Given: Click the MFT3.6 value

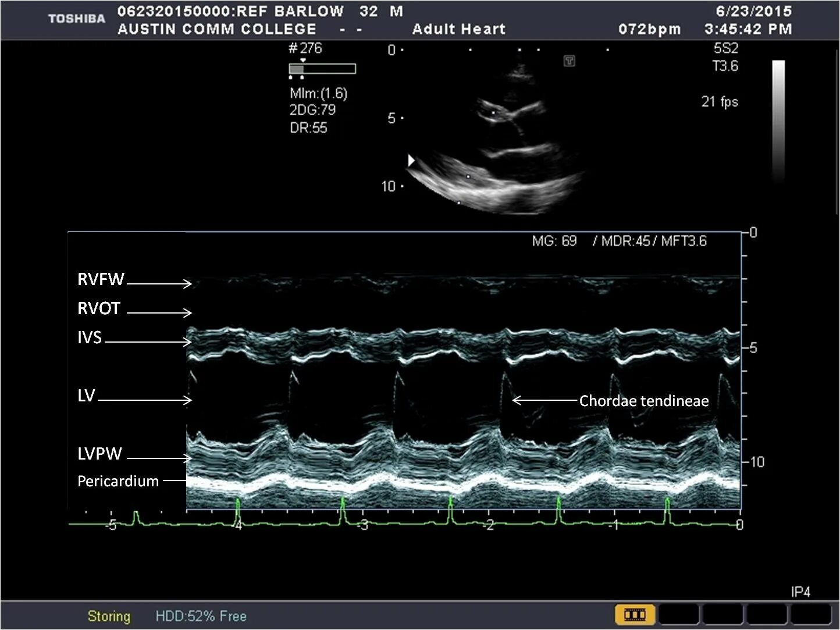Looking at the screenshot, I should click(x=683, y=241).
